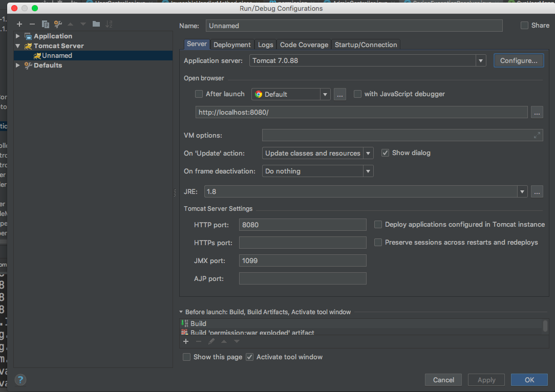Edit before launch task with pencil
This screenshot has width=555, height=392.
point(211,341)
